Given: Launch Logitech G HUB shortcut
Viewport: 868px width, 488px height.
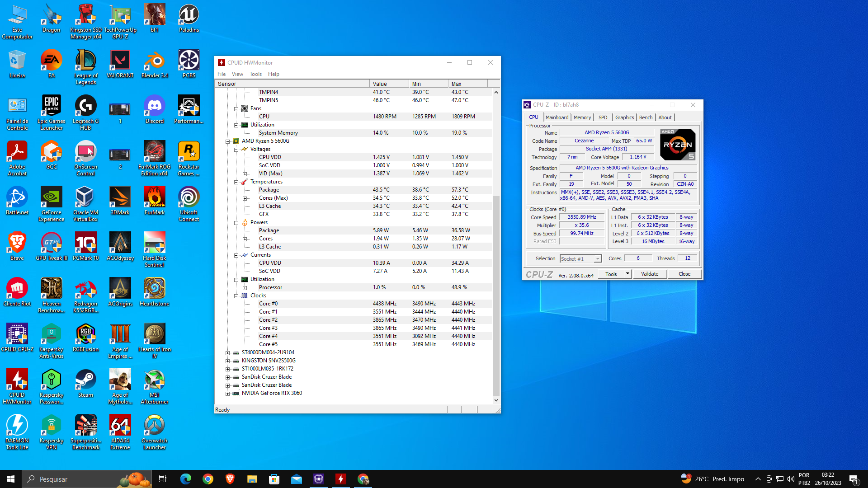Looking at the screenshot, I should click(86, 113).
